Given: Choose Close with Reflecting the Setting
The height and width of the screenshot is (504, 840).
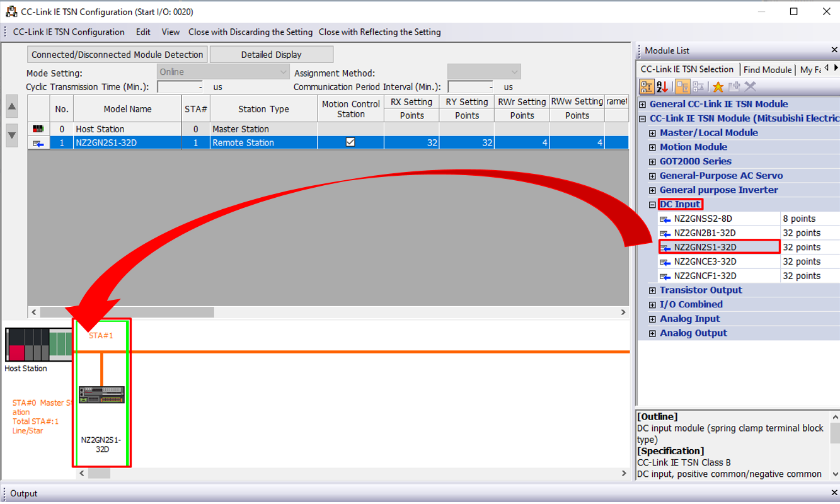Looking at the screenshot, I should 380,32.
